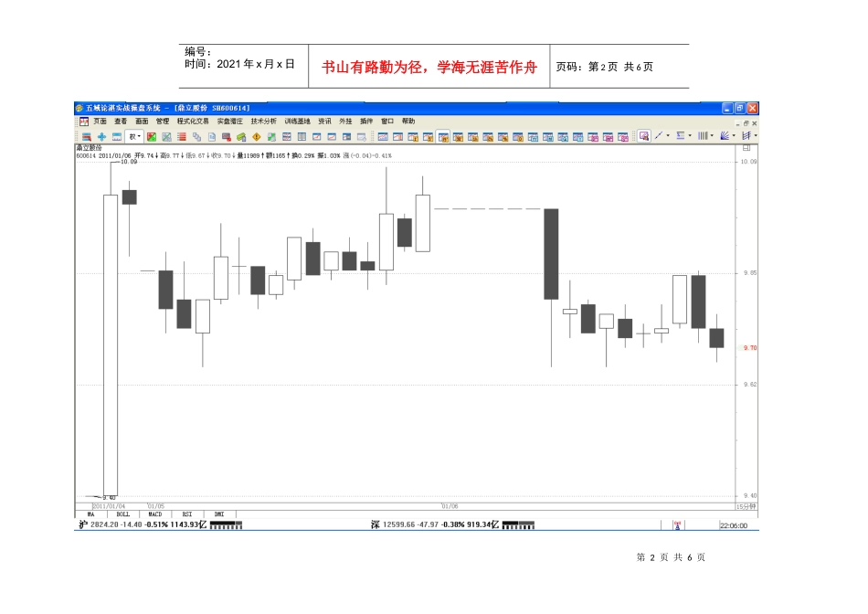The width and height of the screenshot is (868, 614).
Task: Open the 查看 menu
Action: 121,122
